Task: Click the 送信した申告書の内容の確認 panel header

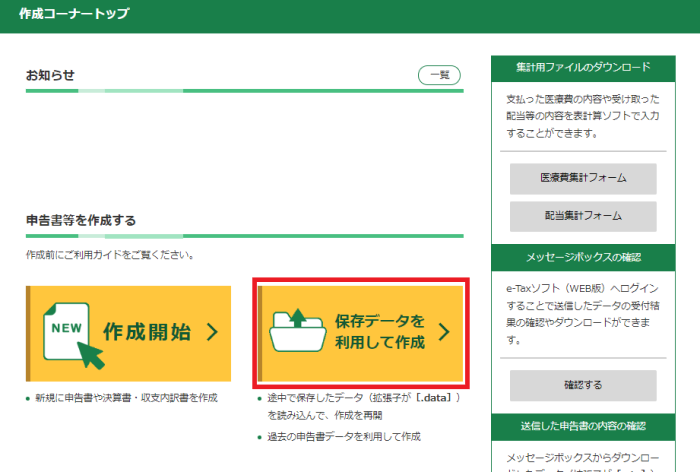Action: tap(583, 427)
